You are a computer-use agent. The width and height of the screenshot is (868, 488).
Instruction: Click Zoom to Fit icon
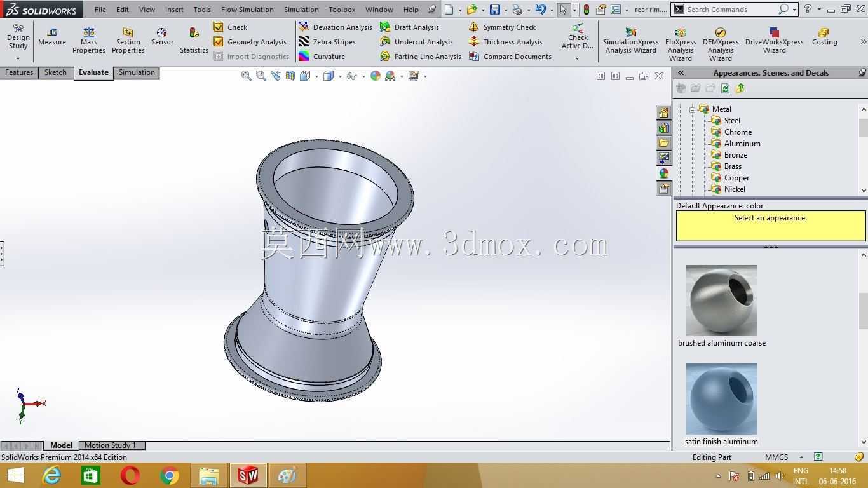(247, 76)
